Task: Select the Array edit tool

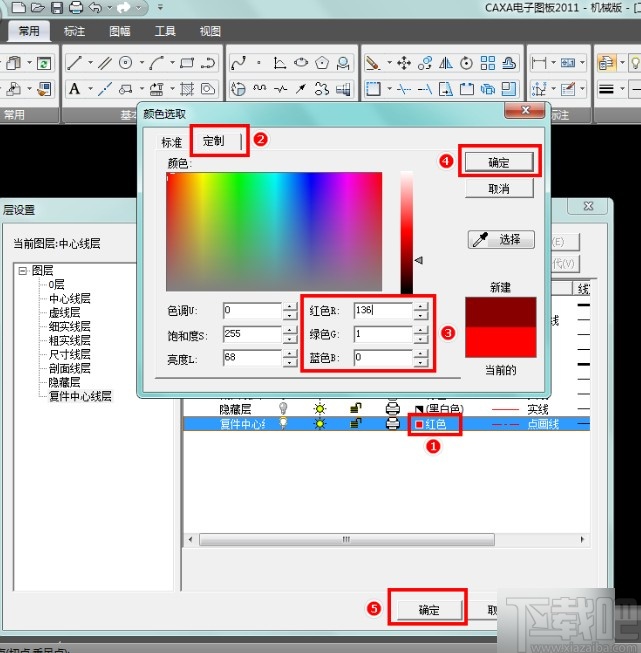Action: click(x=488, y=63)
